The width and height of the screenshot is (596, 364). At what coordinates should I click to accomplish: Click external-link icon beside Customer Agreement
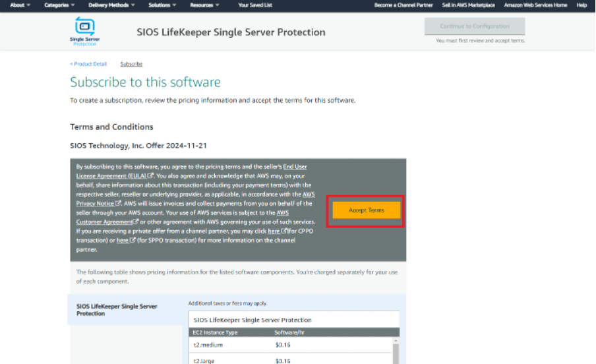click(x=135, y=222)
